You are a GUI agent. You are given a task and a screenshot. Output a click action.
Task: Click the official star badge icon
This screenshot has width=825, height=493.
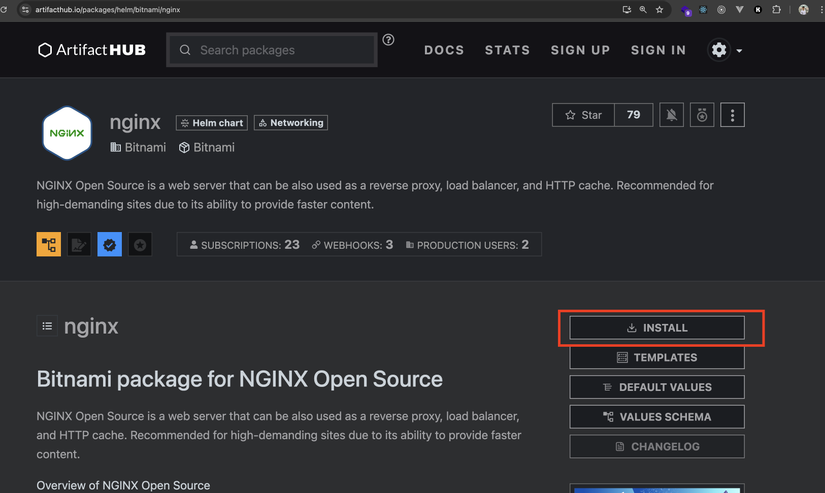coord(140,244)
